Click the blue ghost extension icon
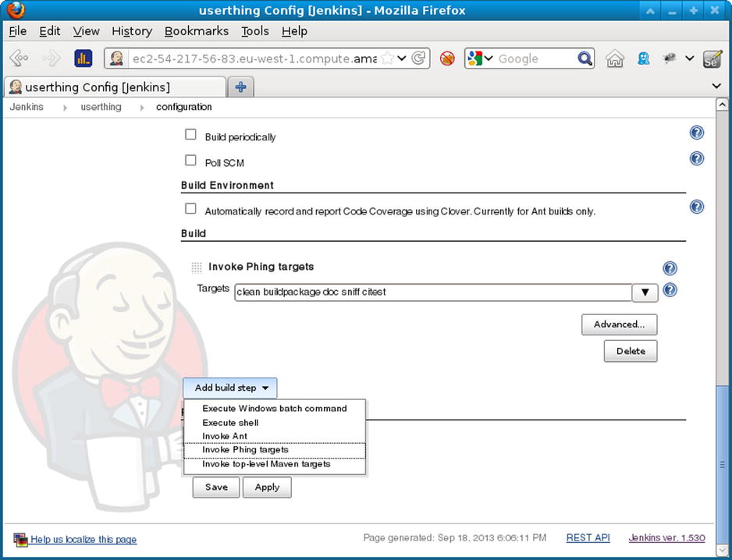The height and width of the screenshot is (560, 732). point(644,58)
